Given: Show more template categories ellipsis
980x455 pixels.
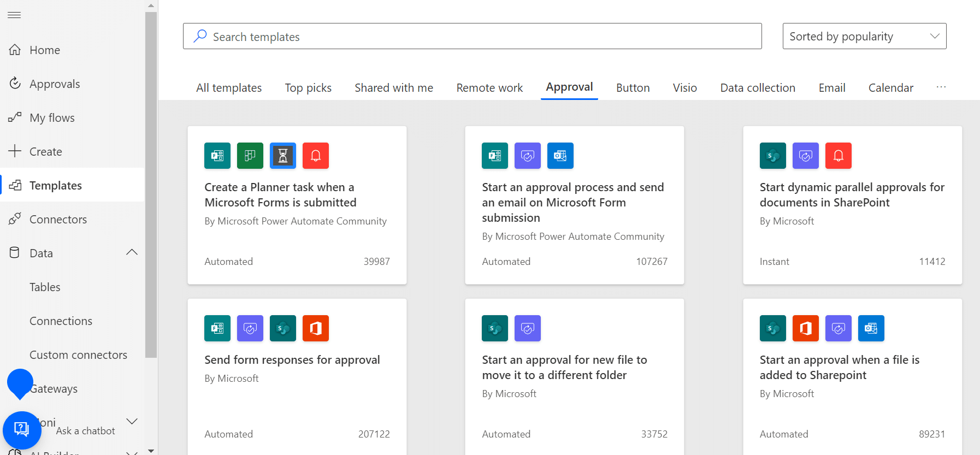Looking at the screenshot, I should click(x=941, y=87).
